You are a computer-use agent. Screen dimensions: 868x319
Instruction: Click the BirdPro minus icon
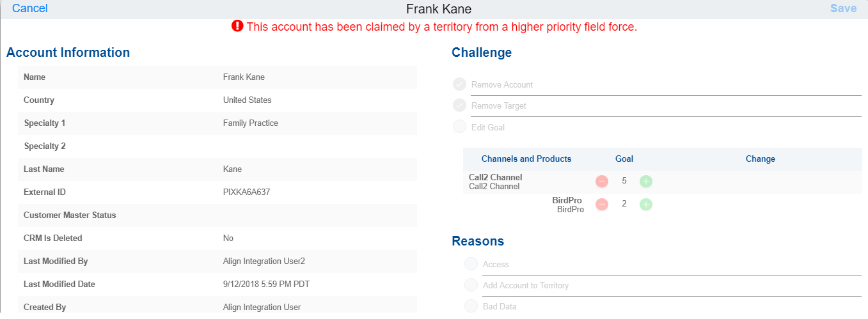(602, 205)
